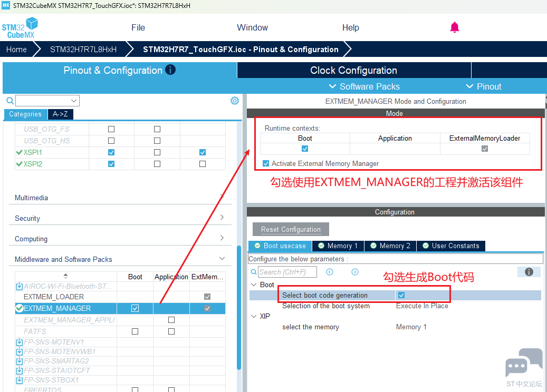This screenshot has height=392, width=547.
Task: Open the User Constants tab
Action: tap(451, 246)
